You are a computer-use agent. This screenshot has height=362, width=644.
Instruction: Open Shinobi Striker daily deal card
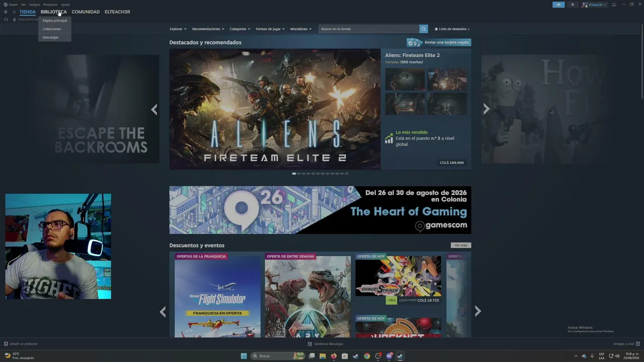[x=398, y=280]
